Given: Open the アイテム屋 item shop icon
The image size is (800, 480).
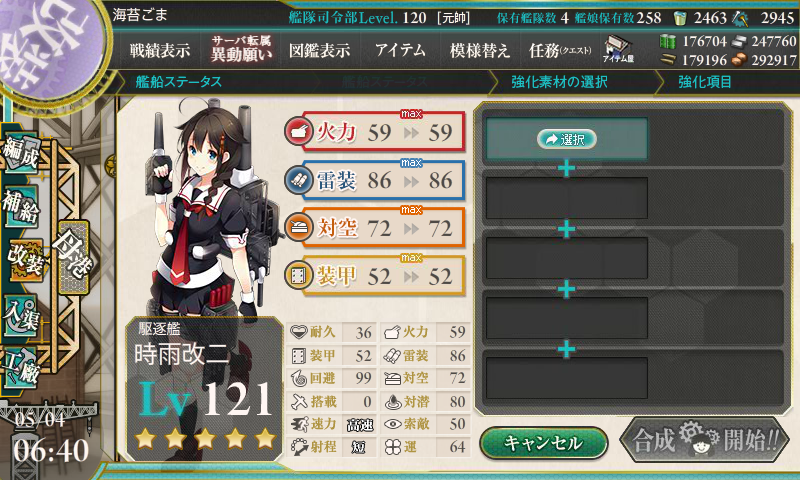Looking at the screenshot, I should click(x=618, y=50).
